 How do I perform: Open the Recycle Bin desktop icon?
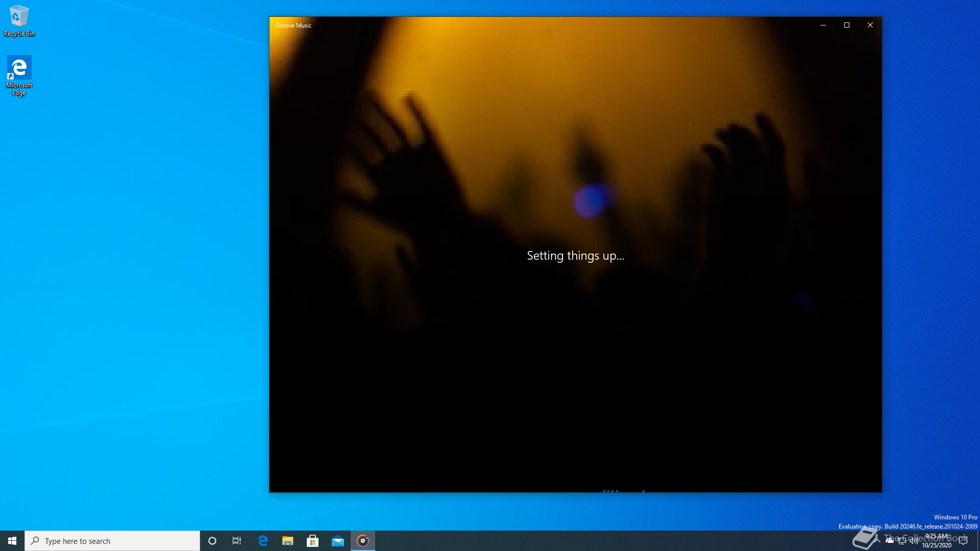tap(19, 21)
